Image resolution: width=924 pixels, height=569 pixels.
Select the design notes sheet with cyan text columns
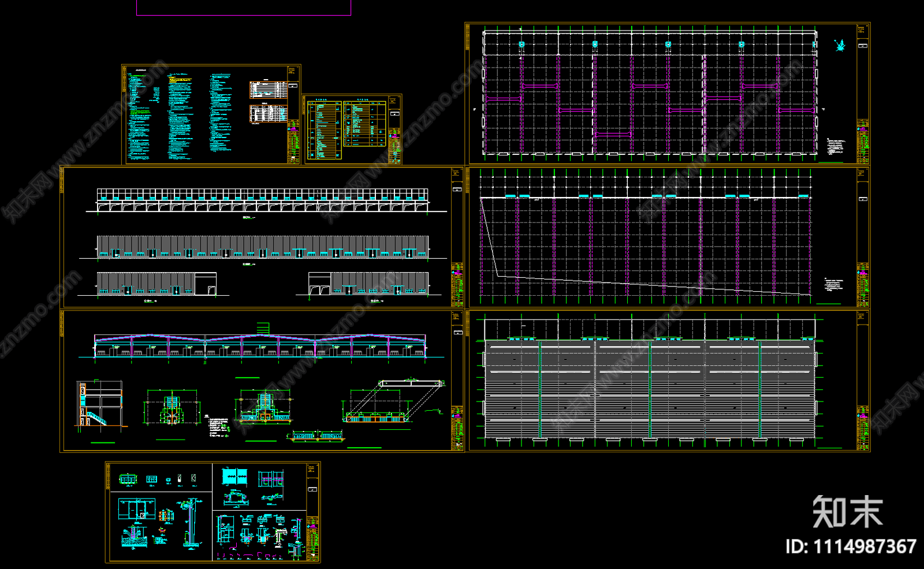tap(211, 114)
